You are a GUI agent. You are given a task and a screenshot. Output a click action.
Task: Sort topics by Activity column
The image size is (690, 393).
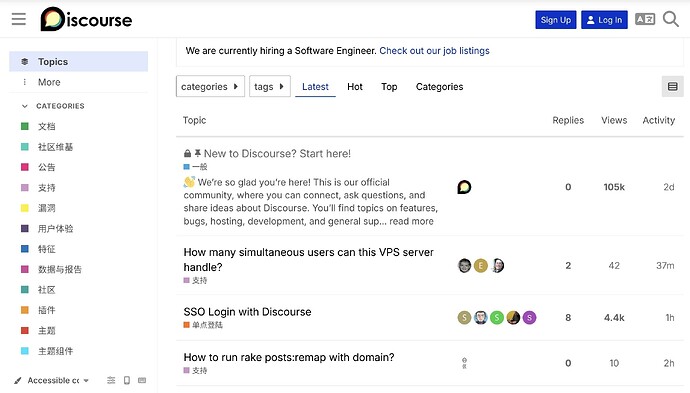tap(658, 120)
